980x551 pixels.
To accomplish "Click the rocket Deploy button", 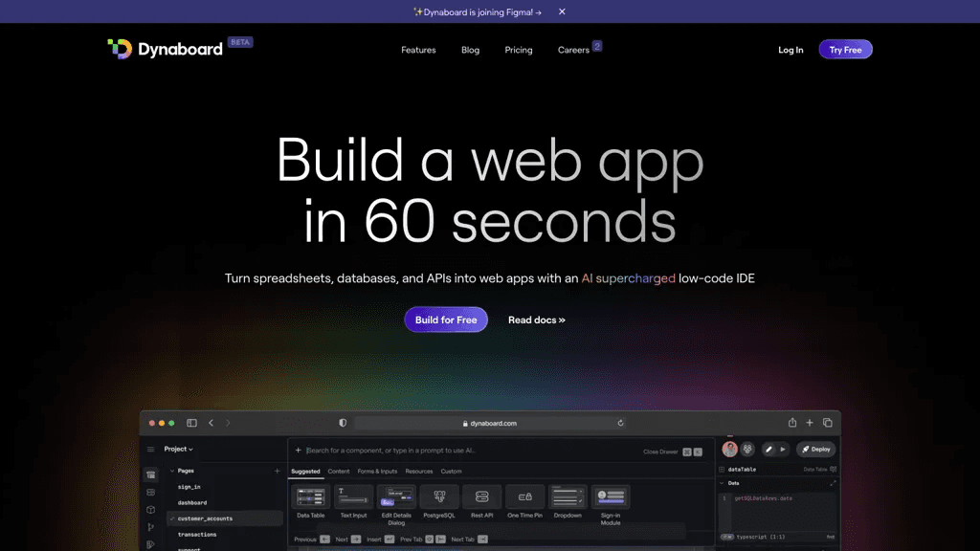I will [x=816, y=450].
